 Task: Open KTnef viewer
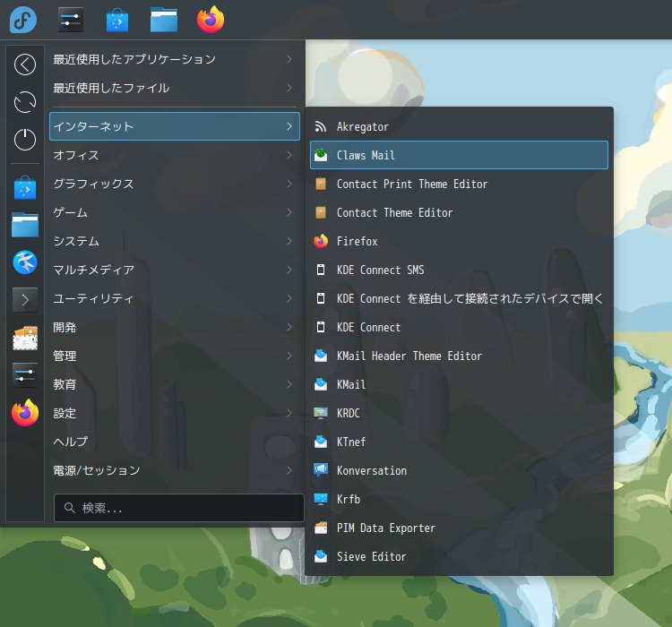[x=459, y=442]
